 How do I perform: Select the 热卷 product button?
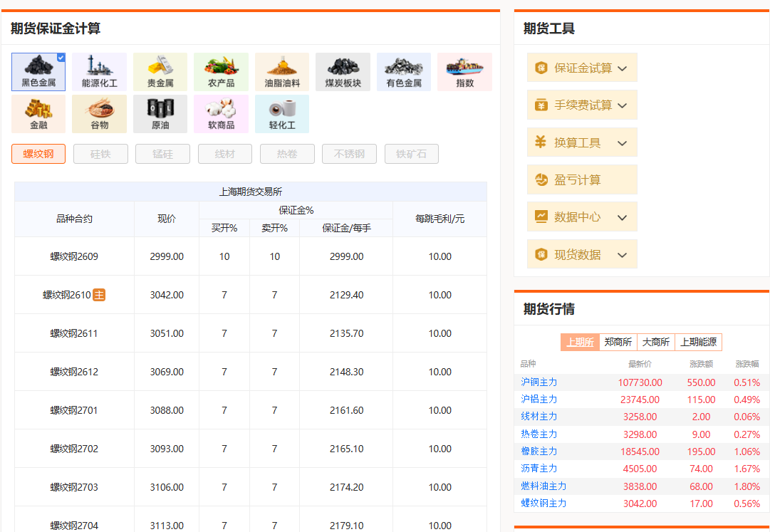click(x=287, y=154)
